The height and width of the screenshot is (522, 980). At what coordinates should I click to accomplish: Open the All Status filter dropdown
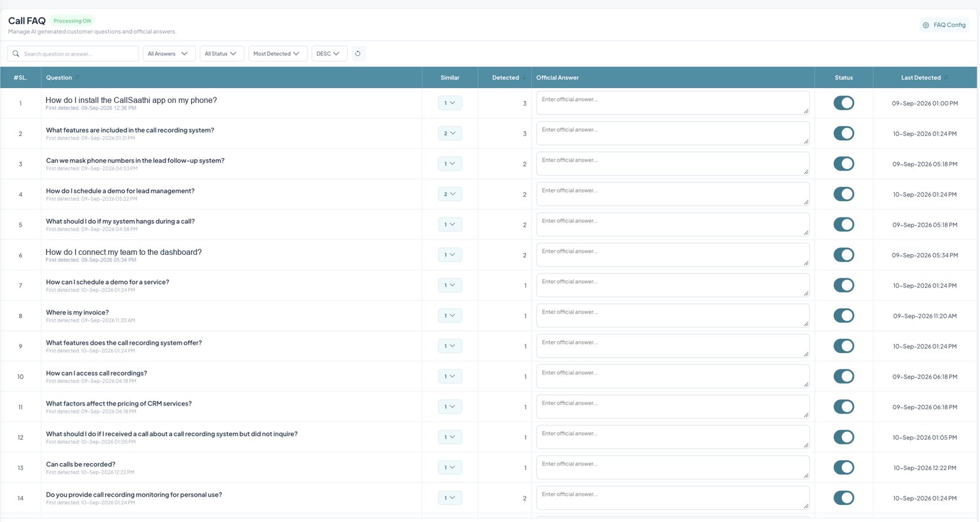(x=222, y=54)
